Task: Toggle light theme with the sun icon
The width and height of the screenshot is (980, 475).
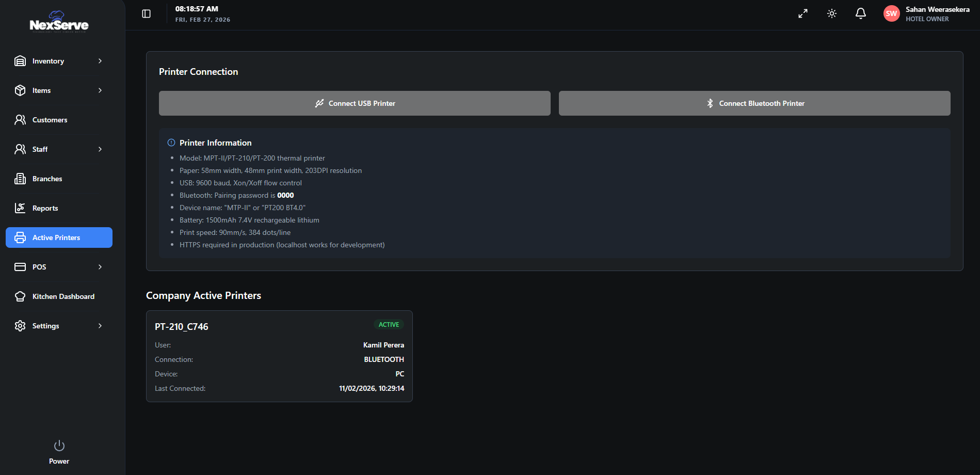Action: (x=832, y=14)
